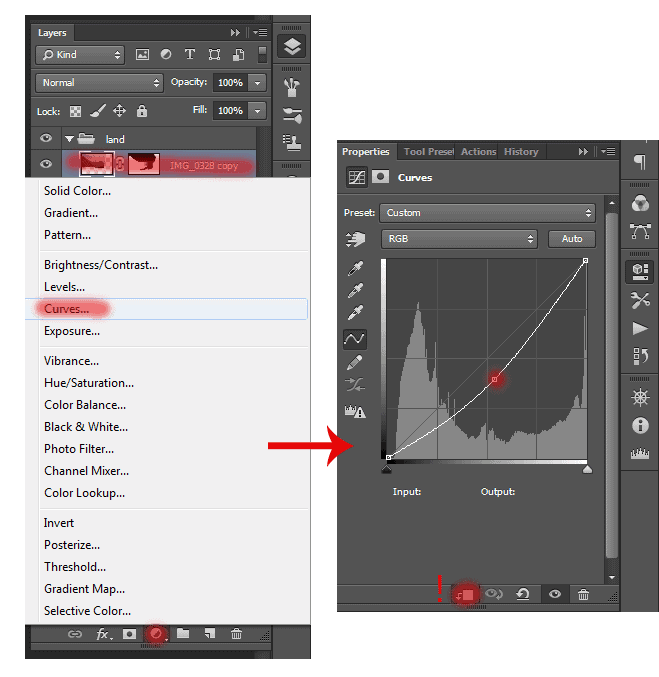The width and height of the screenshot is (659, 677).
Task: Hide the IMG_0328 copy layer
Action: tap(46, 164)
